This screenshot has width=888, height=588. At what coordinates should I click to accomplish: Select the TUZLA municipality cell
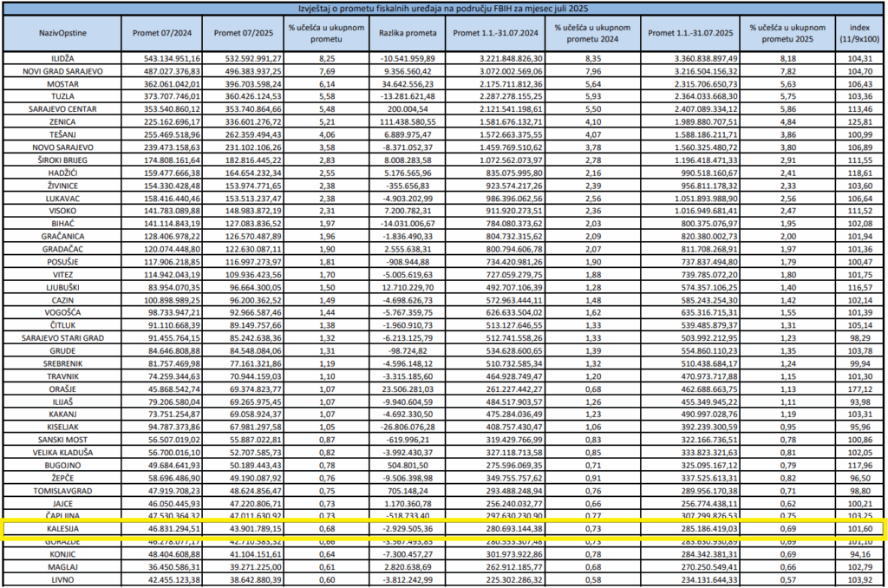click(62, 98)
